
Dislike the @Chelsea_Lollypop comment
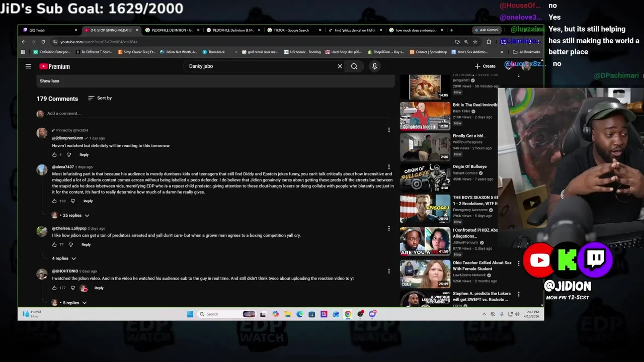[71, 245]
